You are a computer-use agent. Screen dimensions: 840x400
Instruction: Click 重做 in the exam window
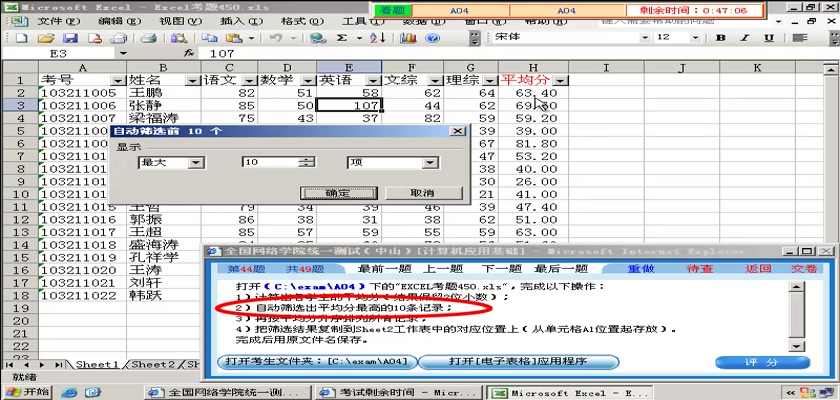tap(641, 269)
